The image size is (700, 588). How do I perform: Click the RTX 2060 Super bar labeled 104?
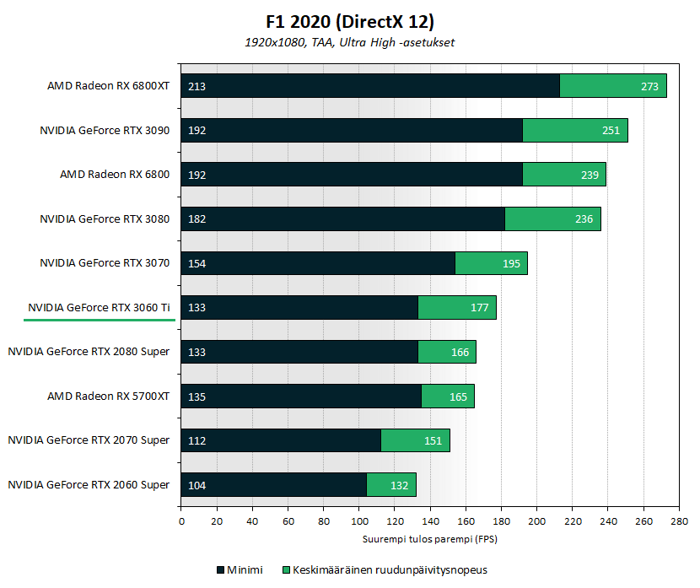coord(274,485)
